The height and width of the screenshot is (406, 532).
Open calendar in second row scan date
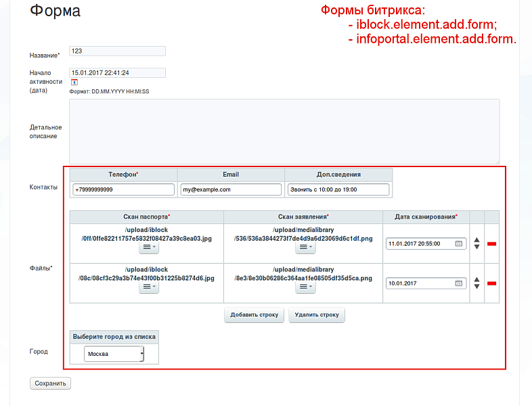click(x=458, y=284)
